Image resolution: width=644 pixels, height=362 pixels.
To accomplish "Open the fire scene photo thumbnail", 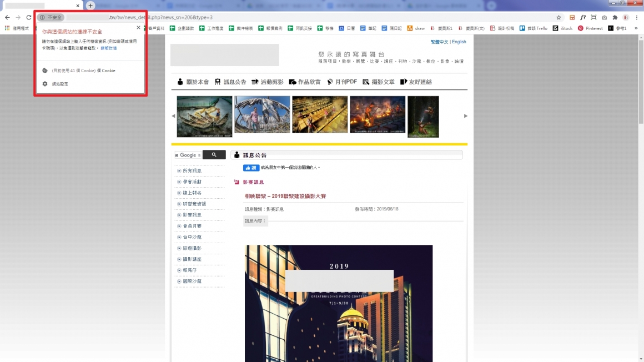I will (x=378, y=114).
